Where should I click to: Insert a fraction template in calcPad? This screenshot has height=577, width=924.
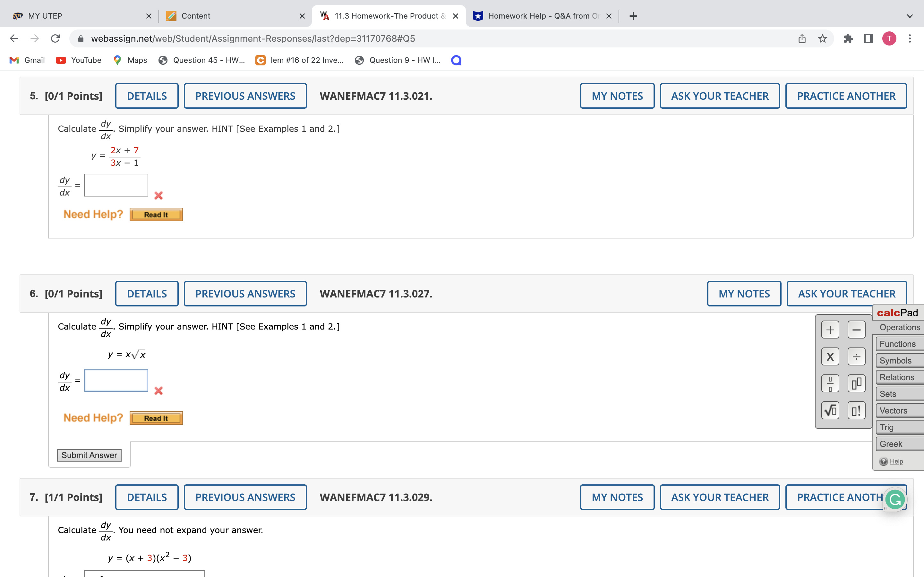pos(830,383)
